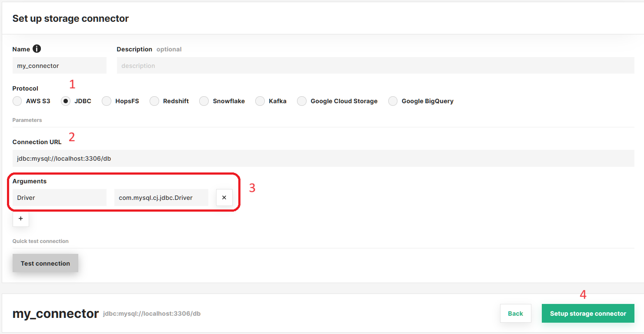The width and height of the screenshot is (644, 334).
Task: Choose the Kafka protocol
Action: click(260, 101)
